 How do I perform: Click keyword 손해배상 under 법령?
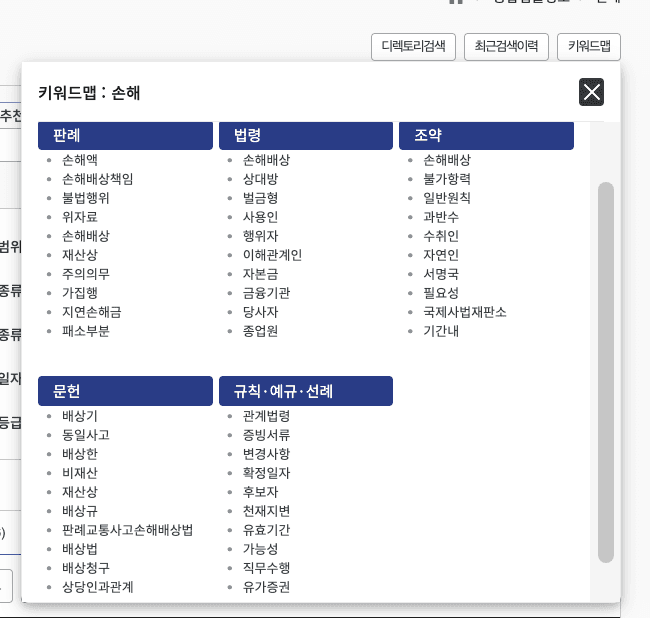(x=267, y=160)
